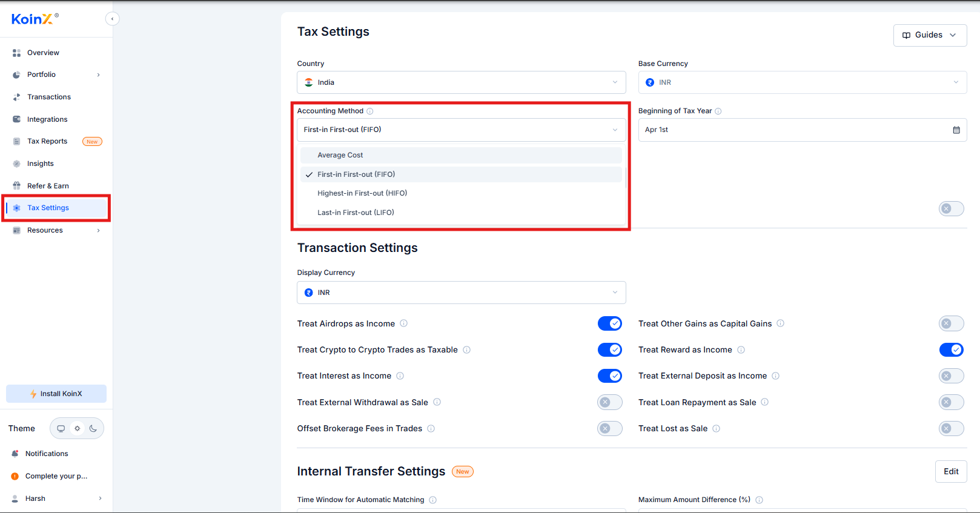Screen dimensions: 980x513
Task: Click info icon beside Time Window for Automatic Matching
Action: pos(433,500)
